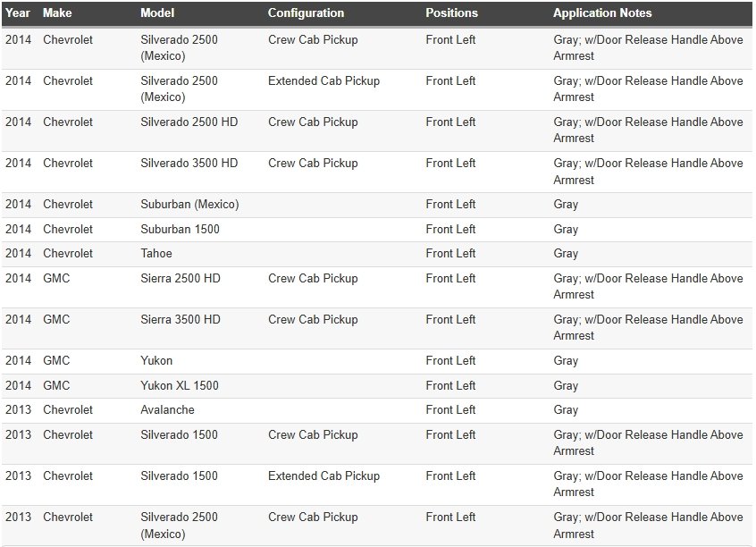Click the Application Notes column header
This screenshot has height=547, width=756.
click(602, 13)
